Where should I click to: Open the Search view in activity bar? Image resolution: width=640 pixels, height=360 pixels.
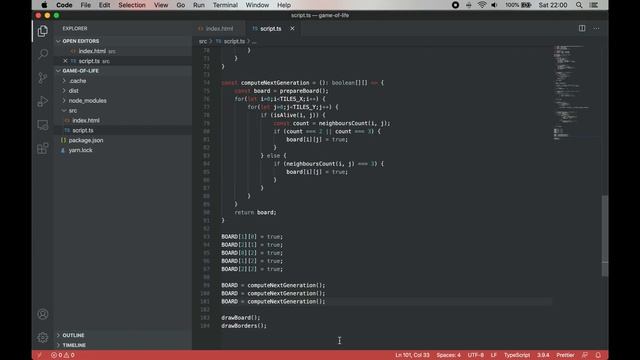(x=42, y=54)
